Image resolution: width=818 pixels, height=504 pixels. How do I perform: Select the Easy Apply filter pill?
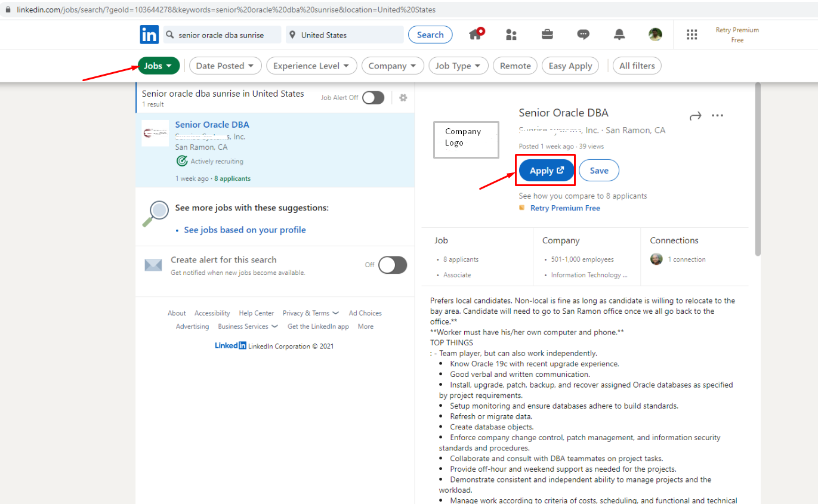(x=570, y=66)
